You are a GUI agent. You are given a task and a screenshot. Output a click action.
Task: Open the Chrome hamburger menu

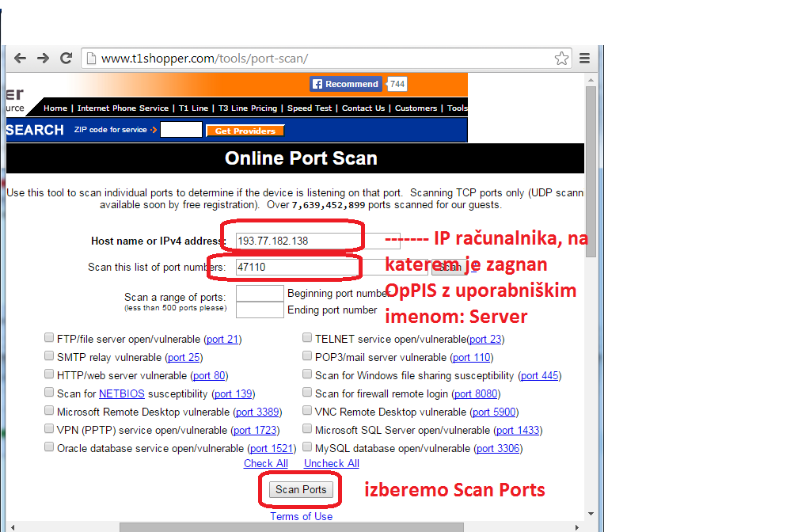pos(585,59)
